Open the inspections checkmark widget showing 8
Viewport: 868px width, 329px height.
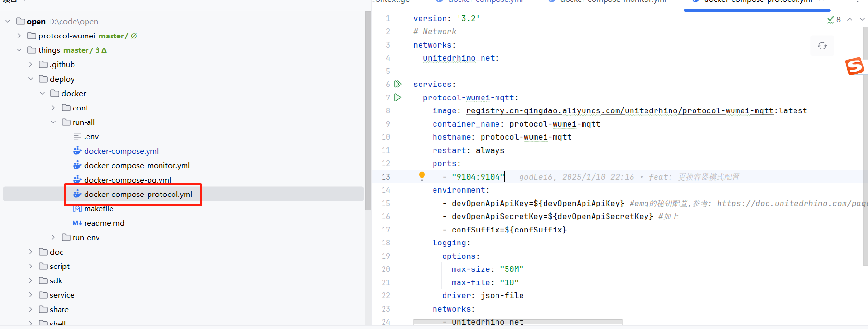coord(834,20)
